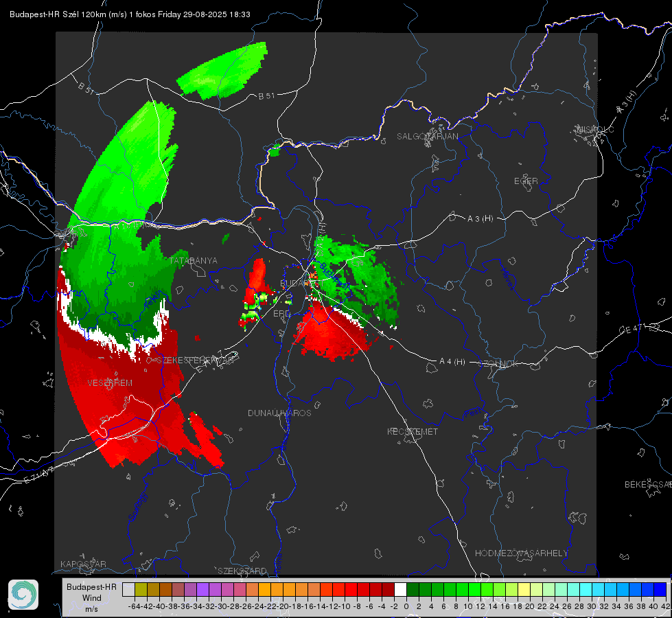Click the '10' value on the legend scale

[x=468, y=606]
